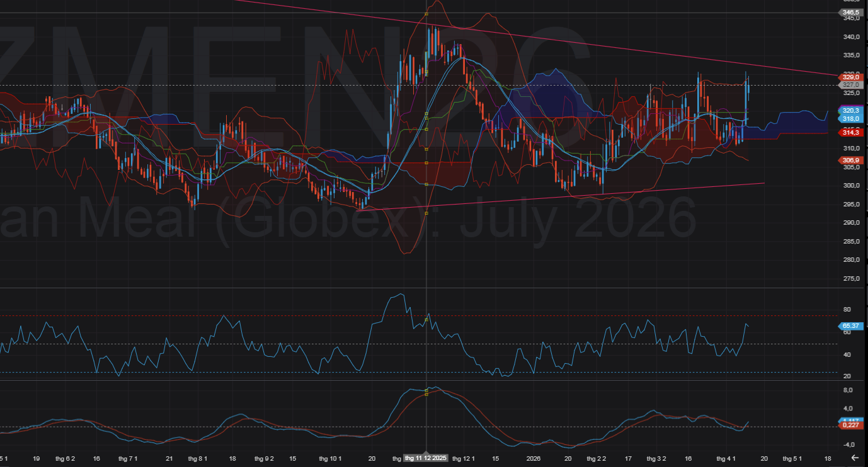
Task: Click the highlighted date label thg 11 12 2025
Action: point(426,458)
